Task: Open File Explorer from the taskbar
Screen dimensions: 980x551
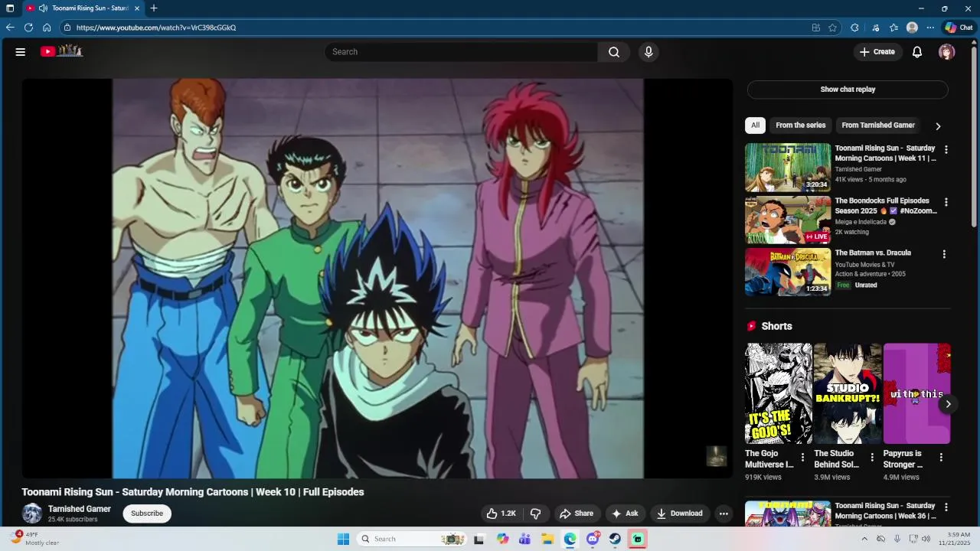Action: pos(547,539)
